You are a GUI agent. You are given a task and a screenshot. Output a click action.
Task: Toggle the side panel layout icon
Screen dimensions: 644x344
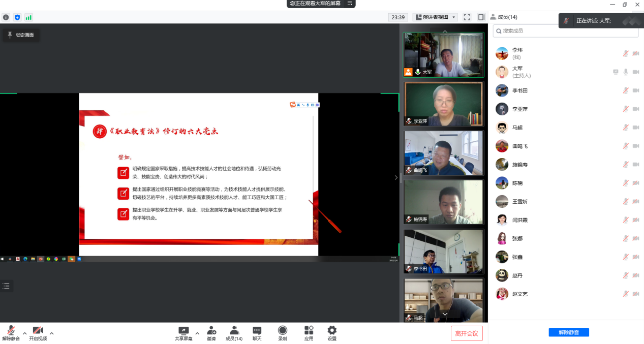tap(481, 17)
